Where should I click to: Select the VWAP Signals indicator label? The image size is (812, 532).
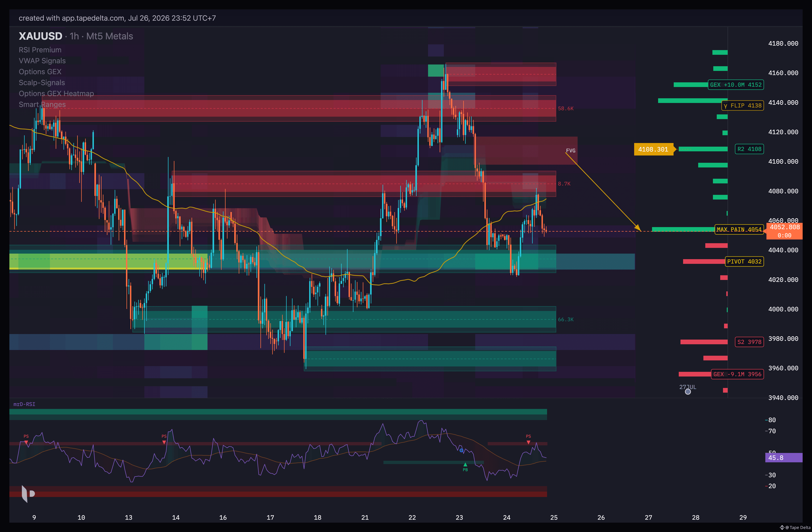42,61
